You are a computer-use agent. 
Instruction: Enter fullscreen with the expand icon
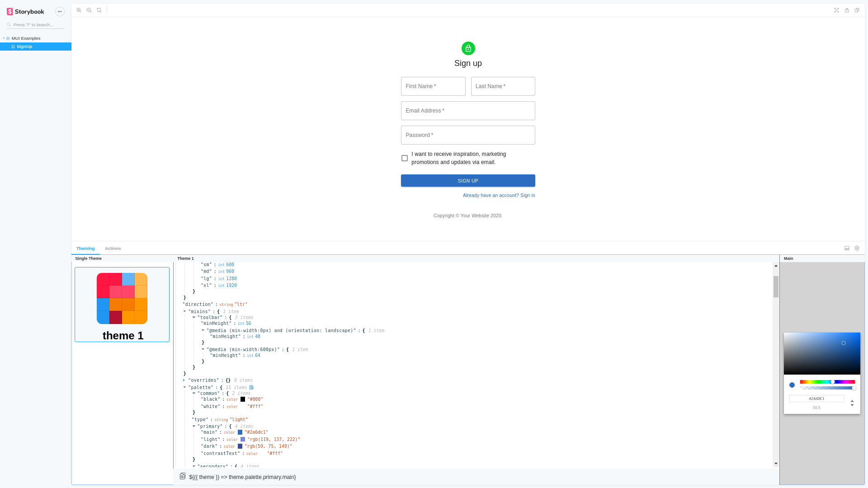837,10
